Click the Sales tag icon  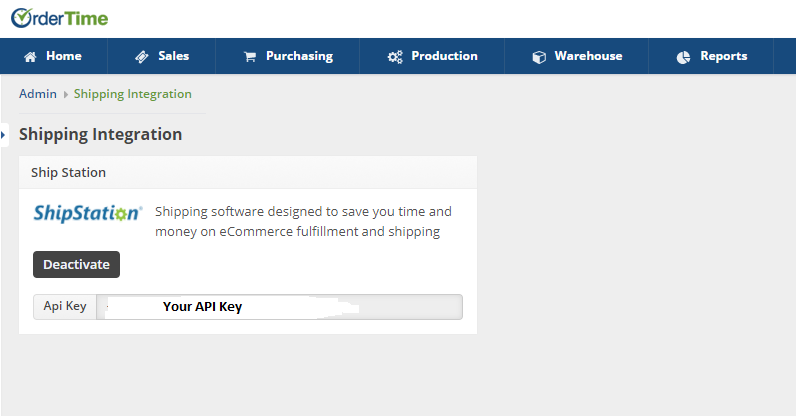point(142,57)
